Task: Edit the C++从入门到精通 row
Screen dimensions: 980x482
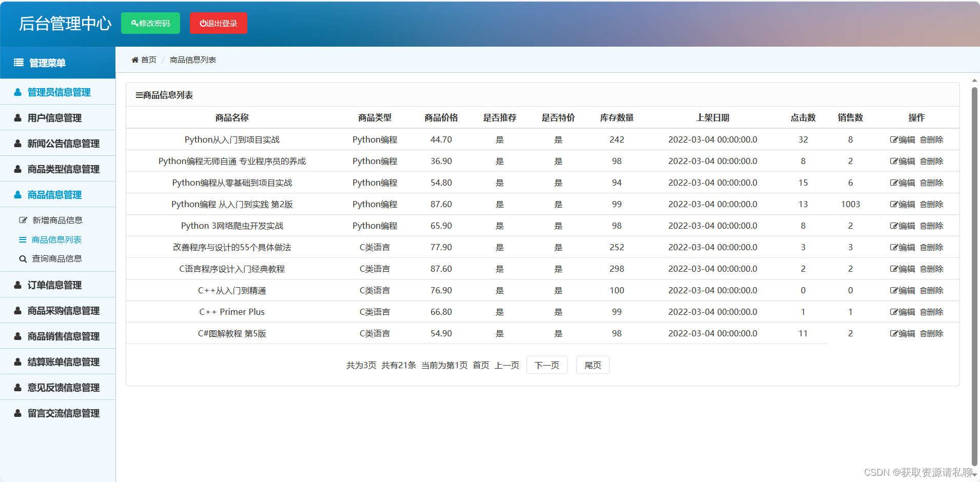Action: point(903,290)
